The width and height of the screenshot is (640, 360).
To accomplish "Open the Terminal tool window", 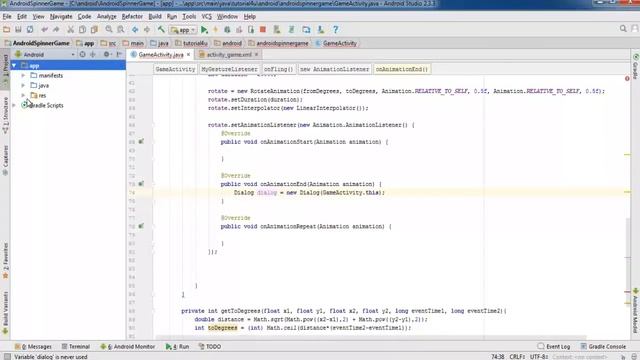I will coord(76,347).
